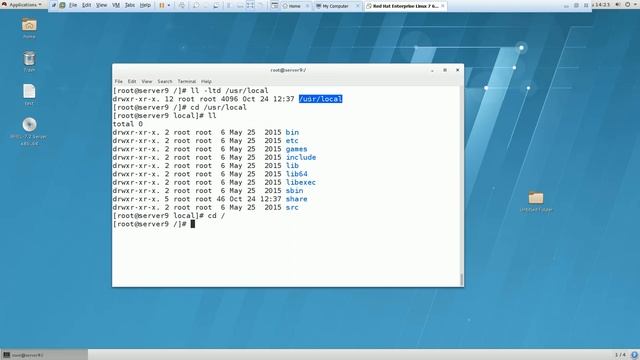Viewport: 640px width, 360px height.
Task: Click the terminal cursor at last prompt
Action: coord(193,224)
